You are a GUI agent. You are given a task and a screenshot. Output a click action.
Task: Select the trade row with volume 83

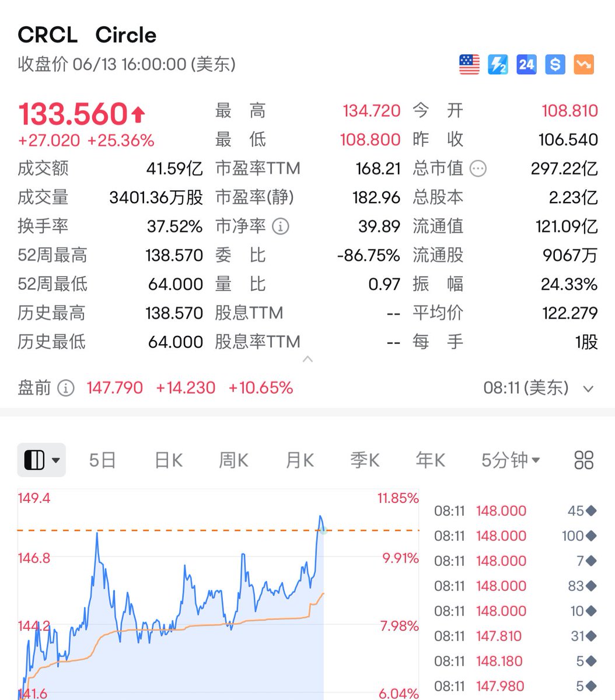515,586
